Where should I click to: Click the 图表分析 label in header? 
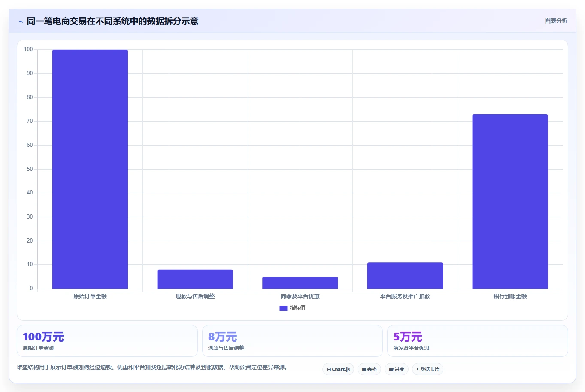pos(556,21)
